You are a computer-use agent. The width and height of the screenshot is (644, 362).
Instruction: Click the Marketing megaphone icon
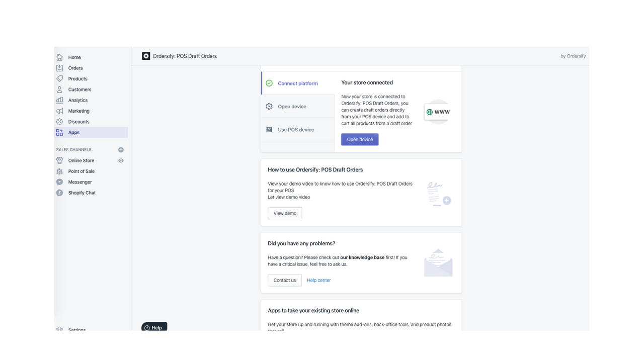(59, 111)
